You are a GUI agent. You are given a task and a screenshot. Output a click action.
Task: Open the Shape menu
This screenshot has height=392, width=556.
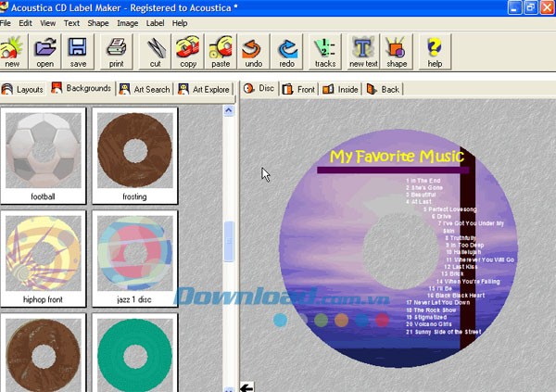point(98,23)
